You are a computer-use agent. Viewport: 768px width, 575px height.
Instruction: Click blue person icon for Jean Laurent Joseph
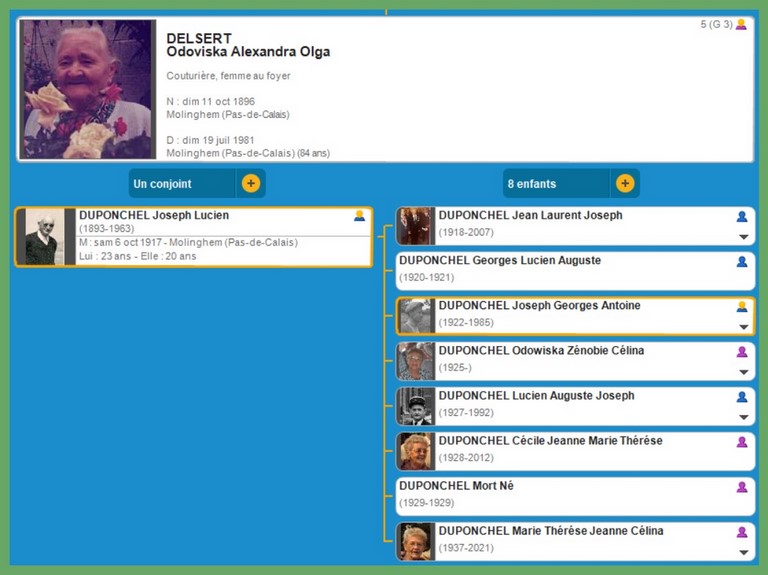742,216
